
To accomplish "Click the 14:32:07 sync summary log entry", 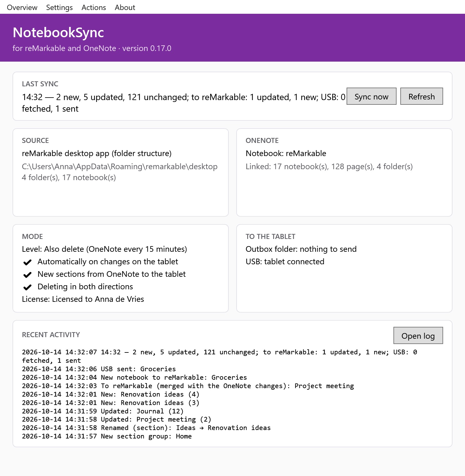I will [x=219, y=356].
